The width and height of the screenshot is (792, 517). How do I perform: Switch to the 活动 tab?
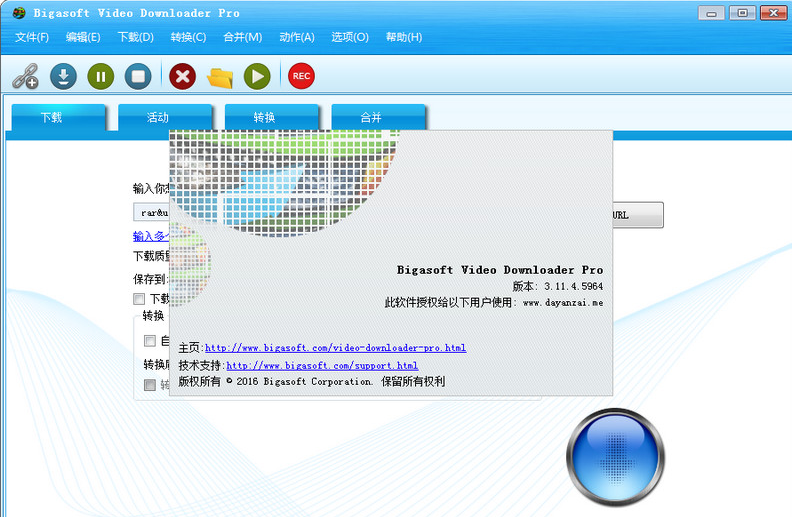165,117
